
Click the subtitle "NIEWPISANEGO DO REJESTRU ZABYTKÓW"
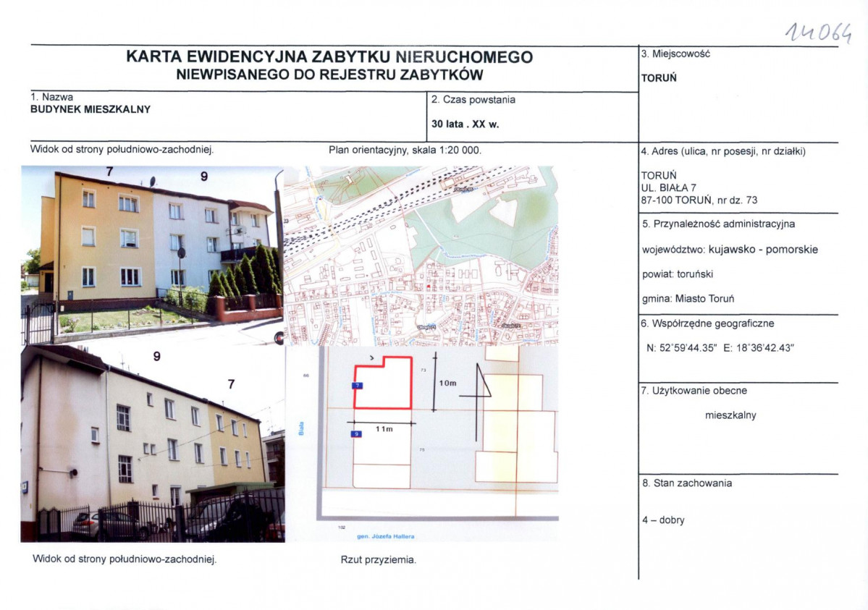(329, 75)
